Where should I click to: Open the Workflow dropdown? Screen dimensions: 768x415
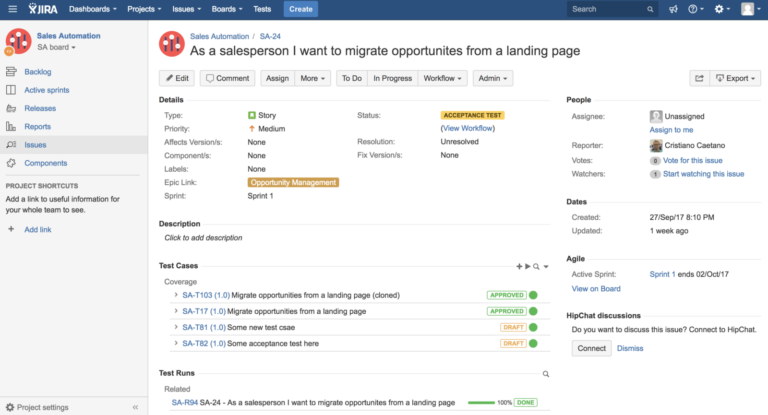[x=442, y=78]
